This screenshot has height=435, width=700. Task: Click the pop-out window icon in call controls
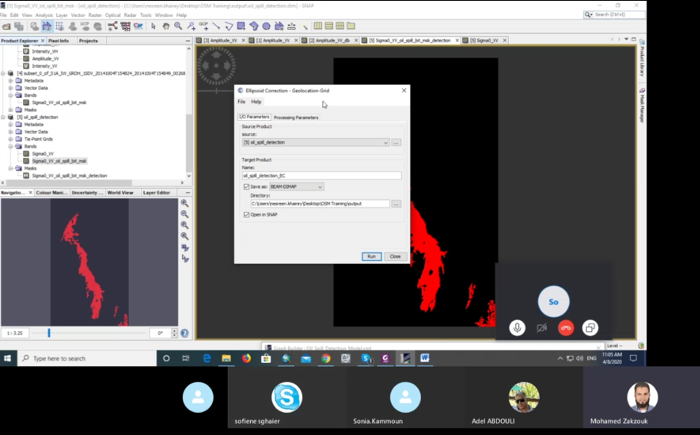(590, 328)
